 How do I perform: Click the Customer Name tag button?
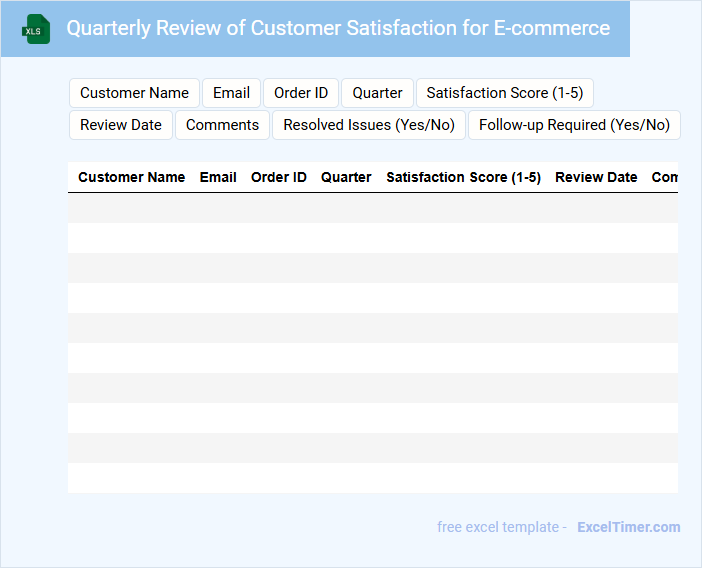[134, 93]
